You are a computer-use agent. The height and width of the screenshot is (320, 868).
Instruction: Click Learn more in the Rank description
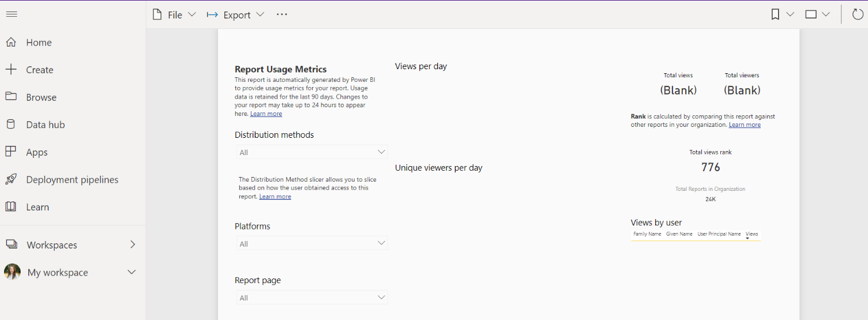745,125
